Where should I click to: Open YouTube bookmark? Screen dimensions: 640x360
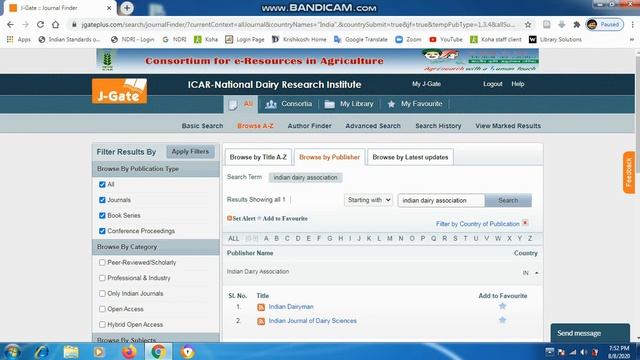click(x=446, y=40)
